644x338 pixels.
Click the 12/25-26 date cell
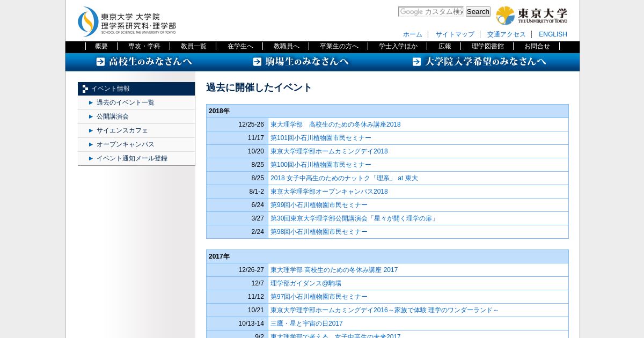tap(237, 124)
